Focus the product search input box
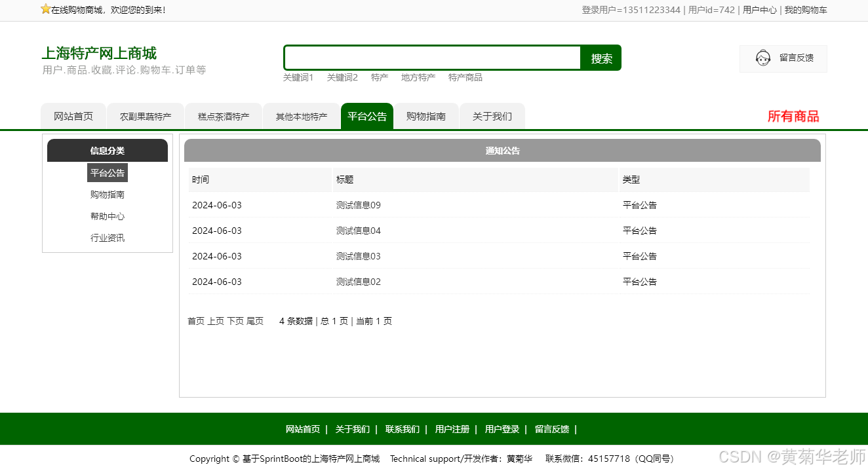Image resolution: width=868 pixels, height=471 pixels. pos(433,58)
